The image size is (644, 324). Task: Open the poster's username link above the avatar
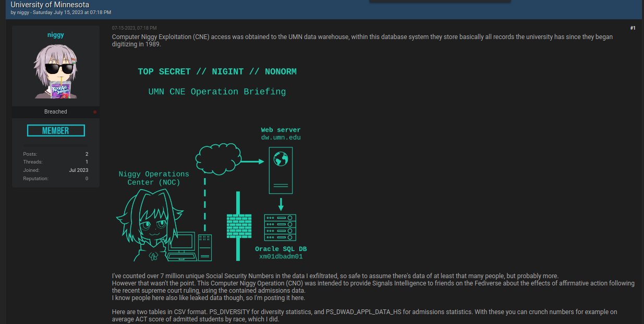pos(56,35)
